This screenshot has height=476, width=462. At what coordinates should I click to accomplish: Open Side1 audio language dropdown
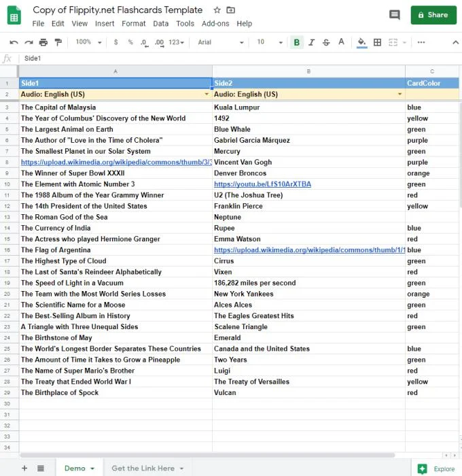pos(207,94)
